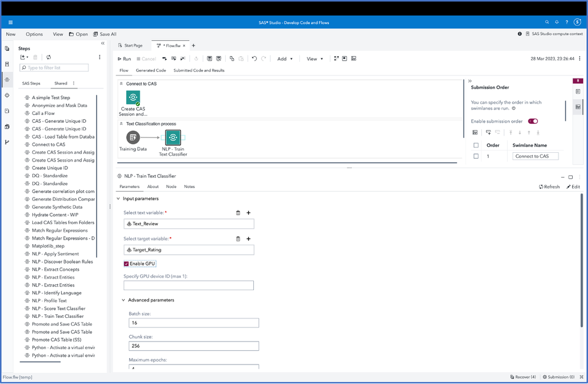Open the help question mark icon
Viewport: 588px width, 384px height.
pos(567,22)
